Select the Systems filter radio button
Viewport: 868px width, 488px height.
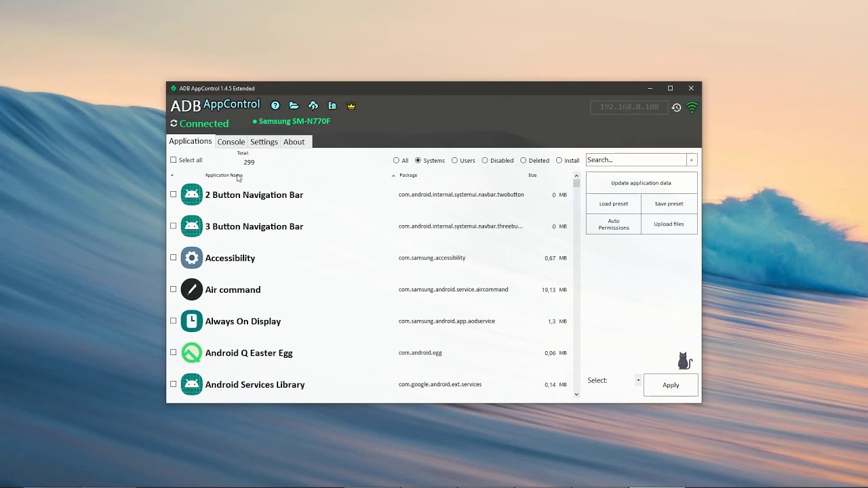[418, 161]
